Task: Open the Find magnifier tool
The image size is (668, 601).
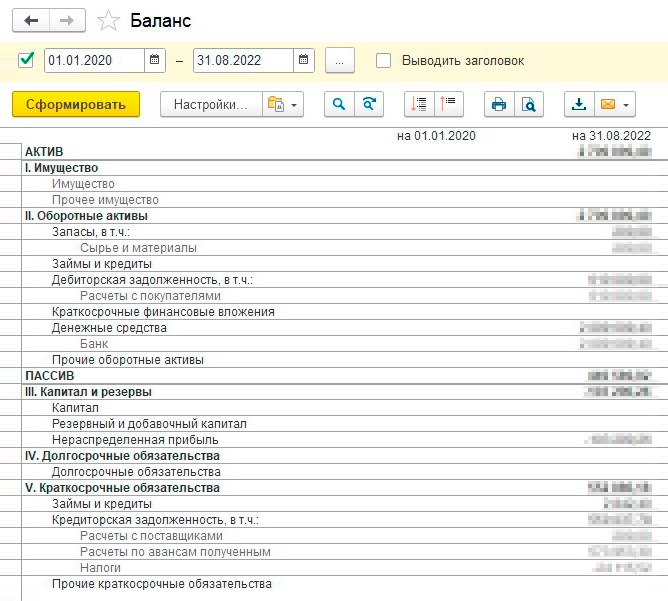Action: click(x=339, y=104)
